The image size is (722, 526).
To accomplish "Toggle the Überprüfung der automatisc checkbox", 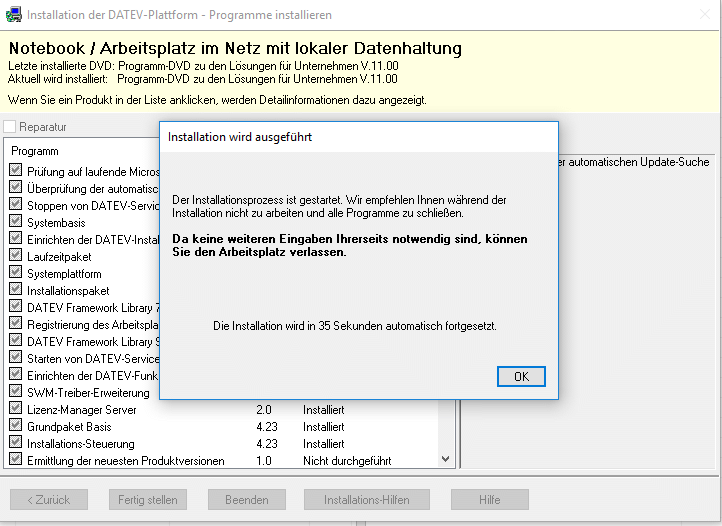I will (15, 187).
